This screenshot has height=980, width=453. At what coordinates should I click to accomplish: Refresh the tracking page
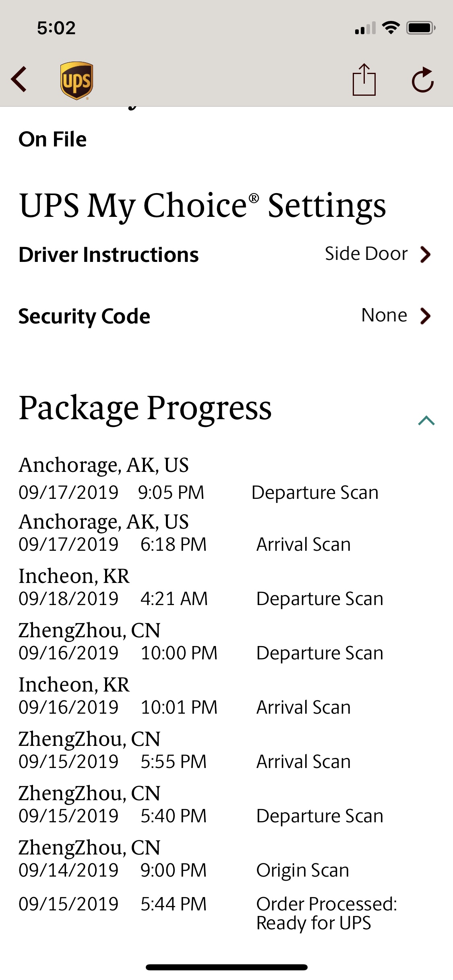(x=423, y=80)
